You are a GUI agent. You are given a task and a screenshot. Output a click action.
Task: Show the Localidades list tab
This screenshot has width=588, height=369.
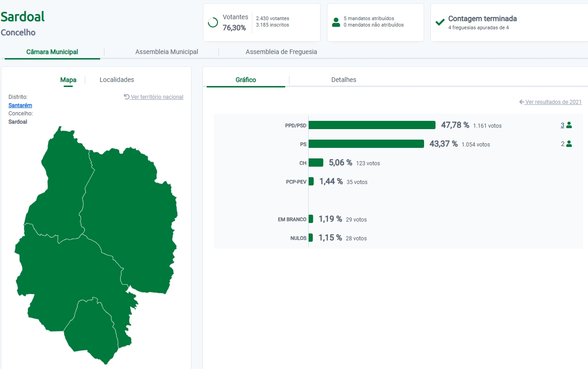tap(117, 80)
